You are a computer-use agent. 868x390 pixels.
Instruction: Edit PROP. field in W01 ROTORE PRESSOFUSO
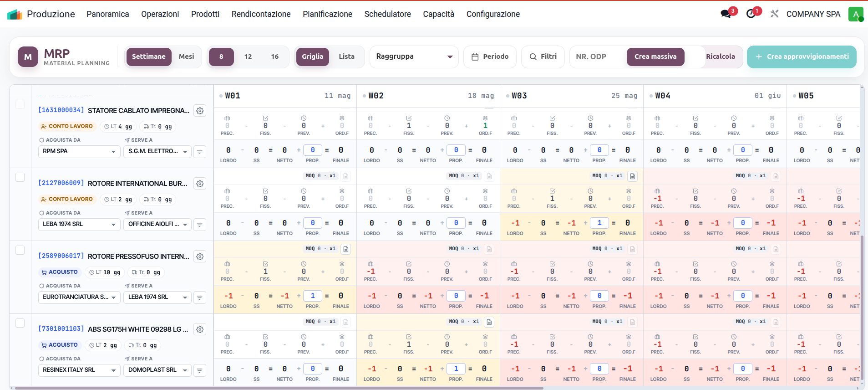pyautogui.click(x=313, y=296)
